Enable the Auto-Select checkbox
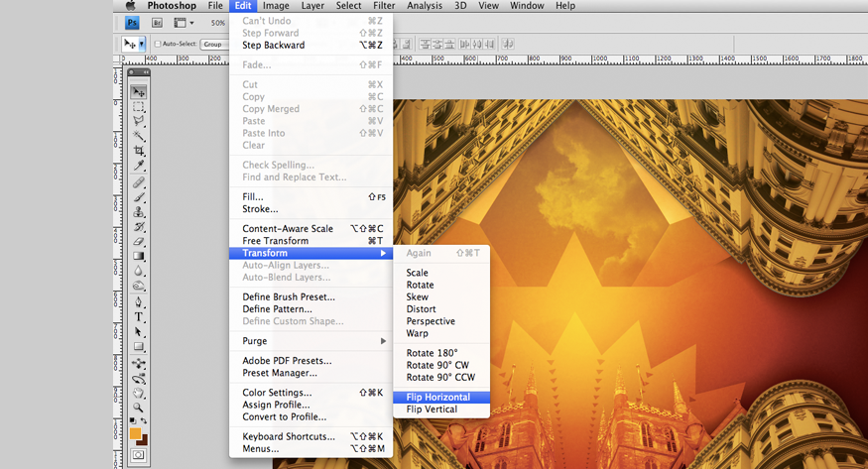The height and width of the screenshot is (469, 868). 158,44
